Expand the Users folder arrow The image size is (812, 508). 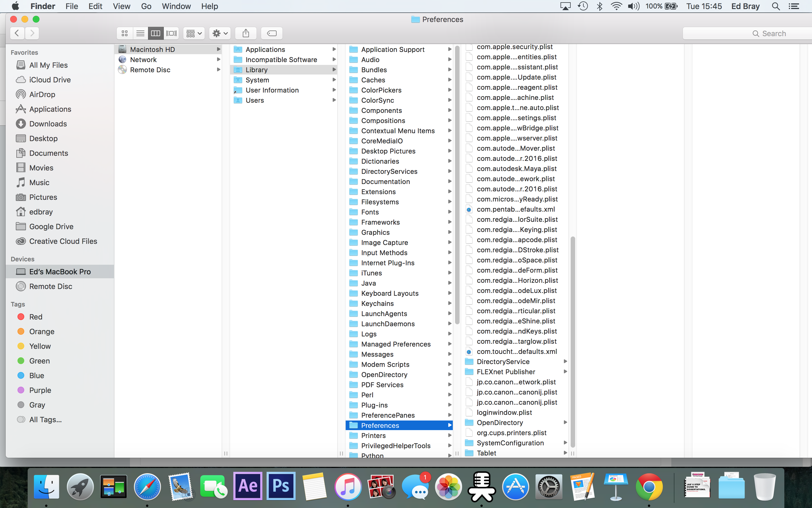[334, 100]
